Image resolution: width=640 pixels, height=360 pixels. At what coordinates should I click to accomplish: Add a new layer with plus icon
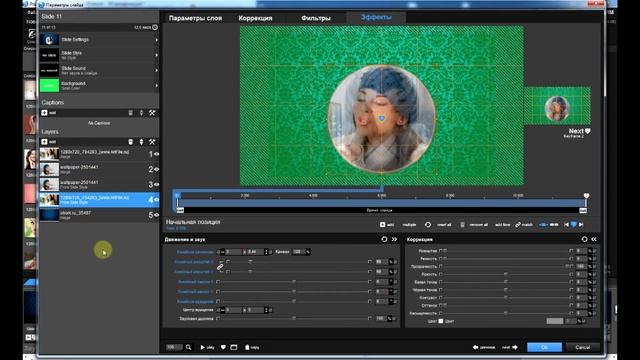(x=44, y=142)
